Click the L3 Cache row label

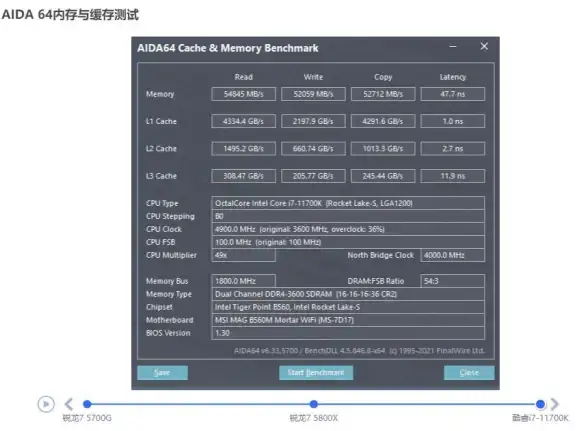pos(161,176)
